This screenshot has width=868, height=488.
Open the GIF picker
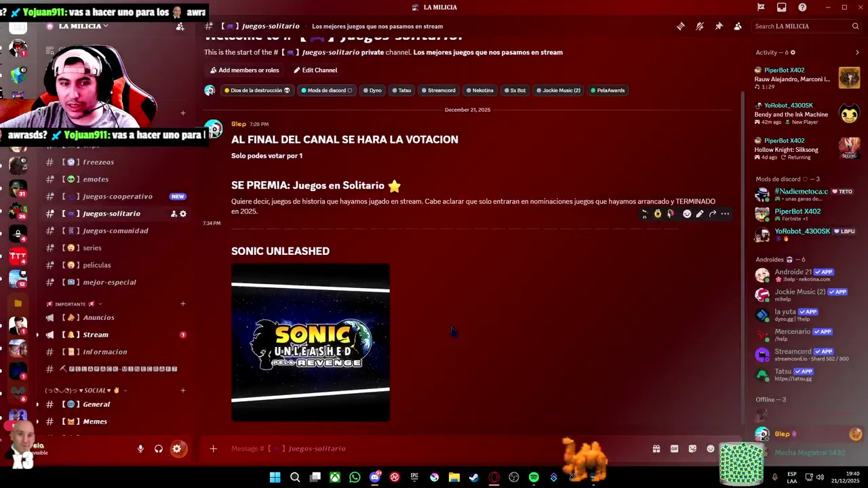(674, 449)
